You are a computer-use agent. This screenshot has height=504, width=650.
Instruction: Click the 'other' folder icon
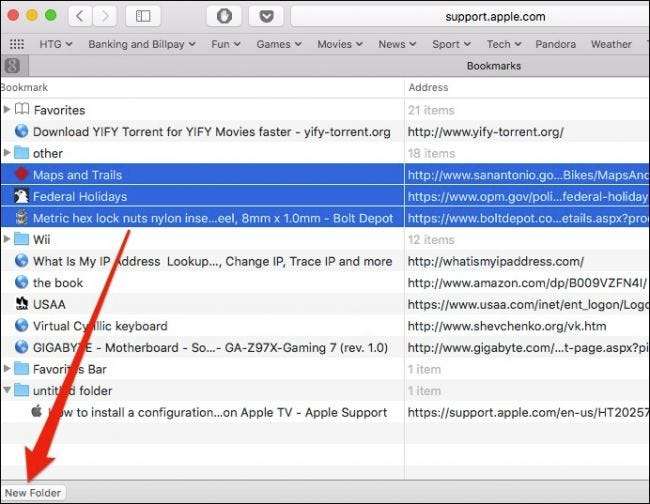pos(22,153)
